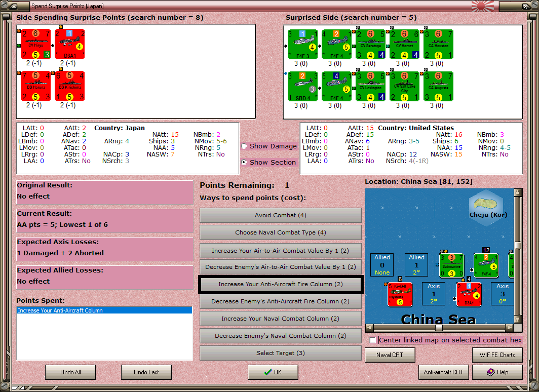
Task: Click the Japanese rising sun flag icon
Action: coord(483,6)
